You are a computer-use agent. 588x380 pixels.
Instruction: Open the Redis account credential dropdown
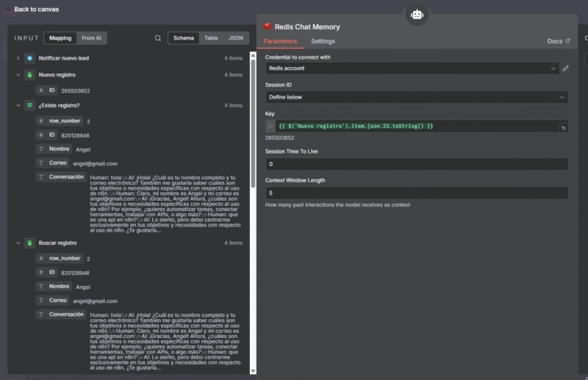(x=411, y=68)
